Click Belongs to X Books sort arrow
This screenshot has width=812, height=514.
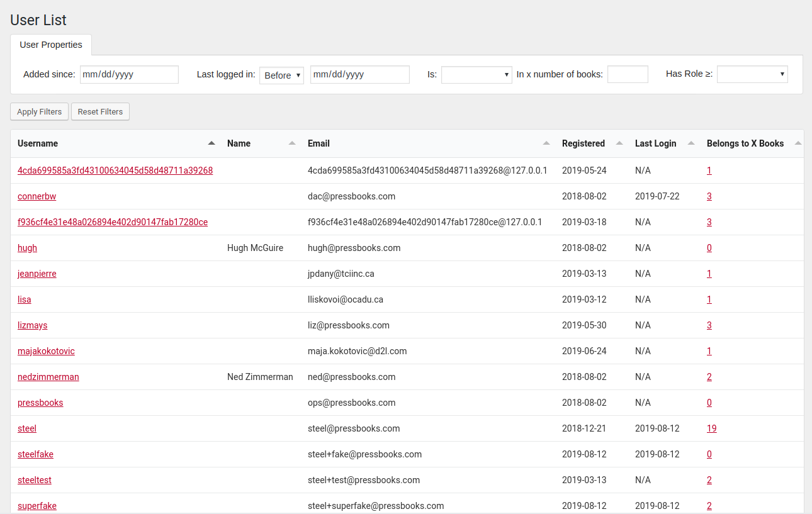(798, 143)
